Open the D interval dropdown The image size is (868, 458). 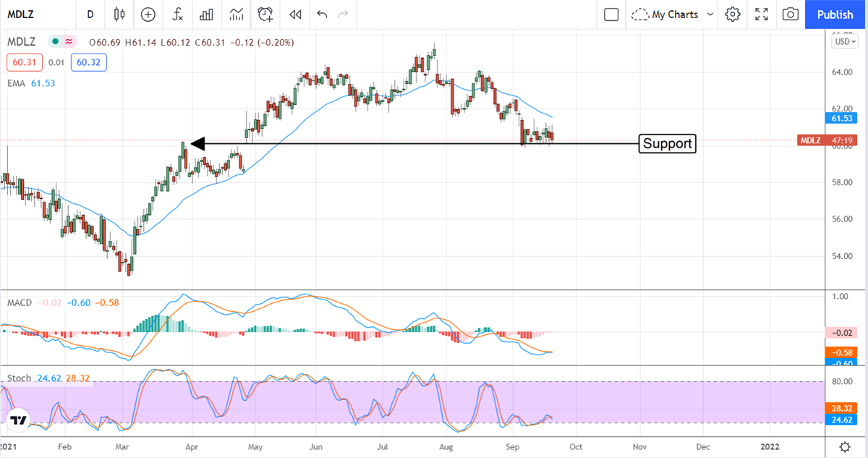90,14
